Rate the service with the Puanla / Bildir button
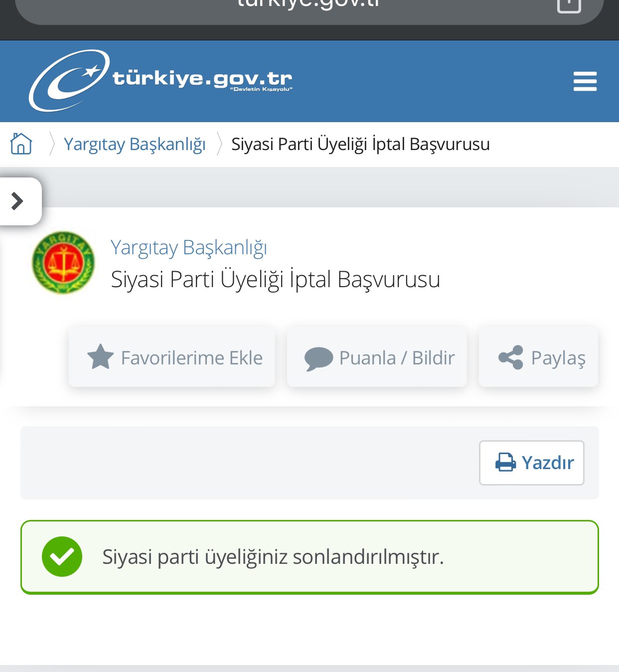 (377, 357)
